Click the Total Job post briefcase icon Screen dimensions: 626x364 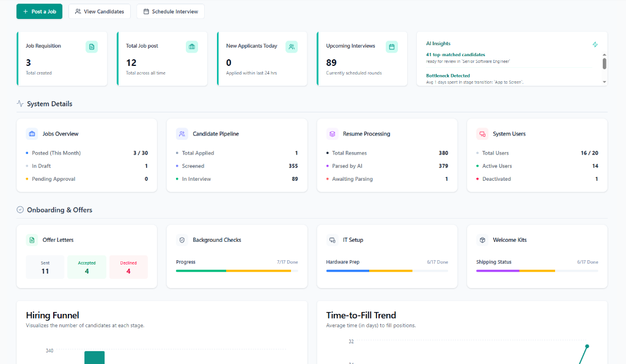coord(191,46)
